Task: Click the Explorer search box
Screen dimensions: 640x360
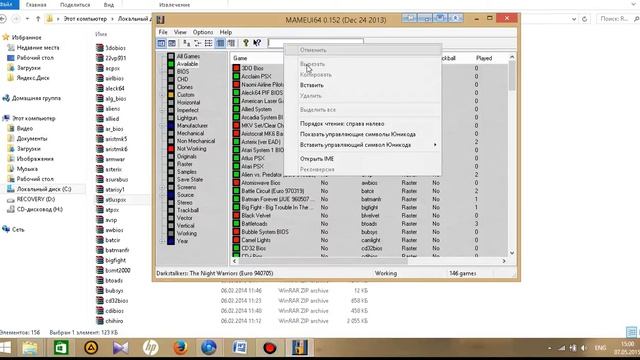Action: point(618,19)
